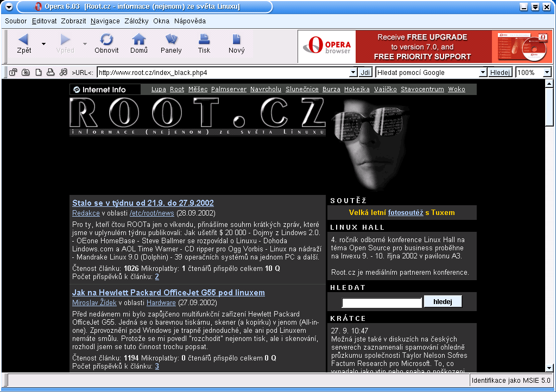
Task: Open the Hokejka link
Action: 357,90
